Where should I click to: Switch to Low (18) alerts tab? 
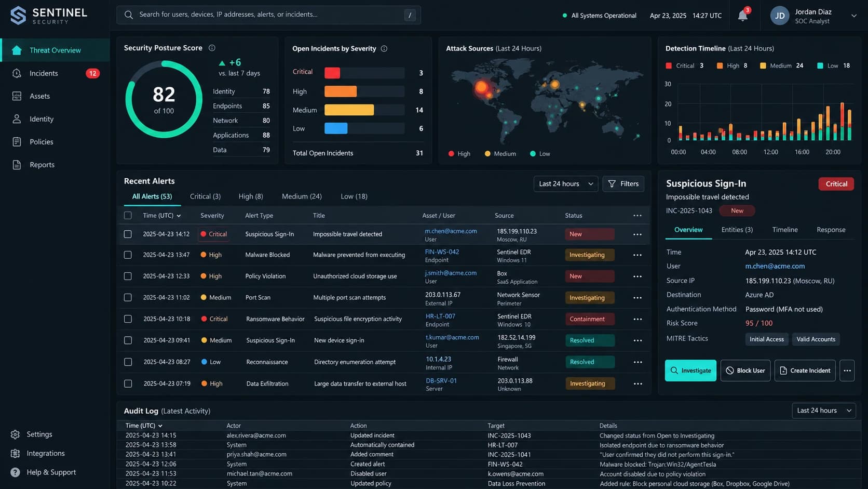click(354, 196)
